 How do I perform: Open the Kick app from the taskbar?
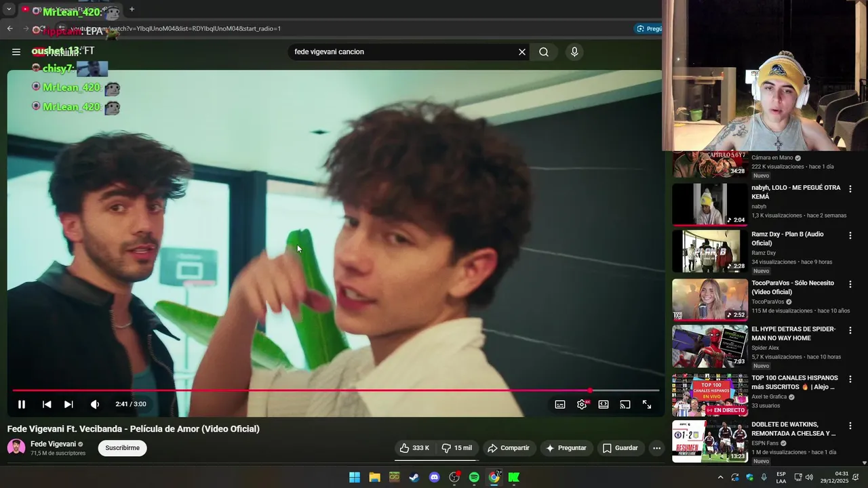(514, 477)
